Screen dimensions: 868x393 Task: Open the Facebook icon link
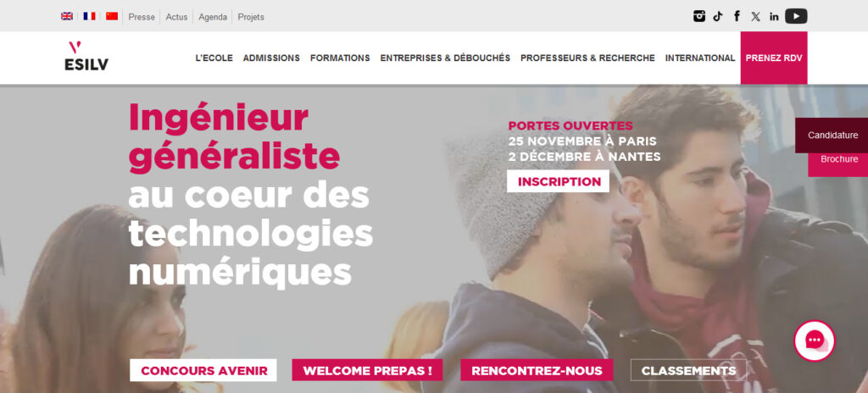(737, 16)
